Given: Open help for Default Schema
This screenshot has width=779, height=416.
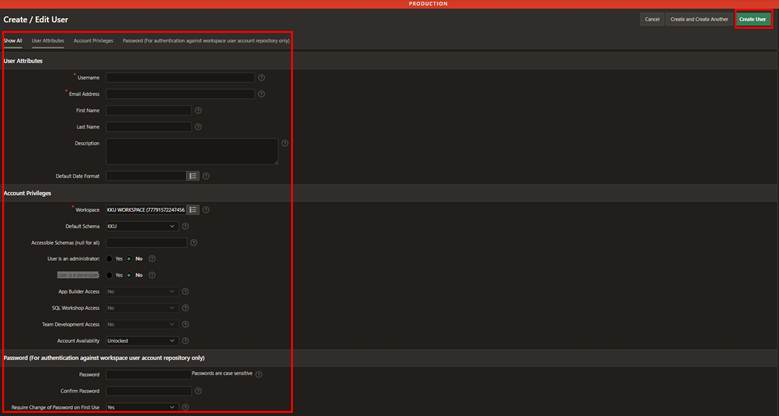Looking at the screenshot, I should coord(185,226).
